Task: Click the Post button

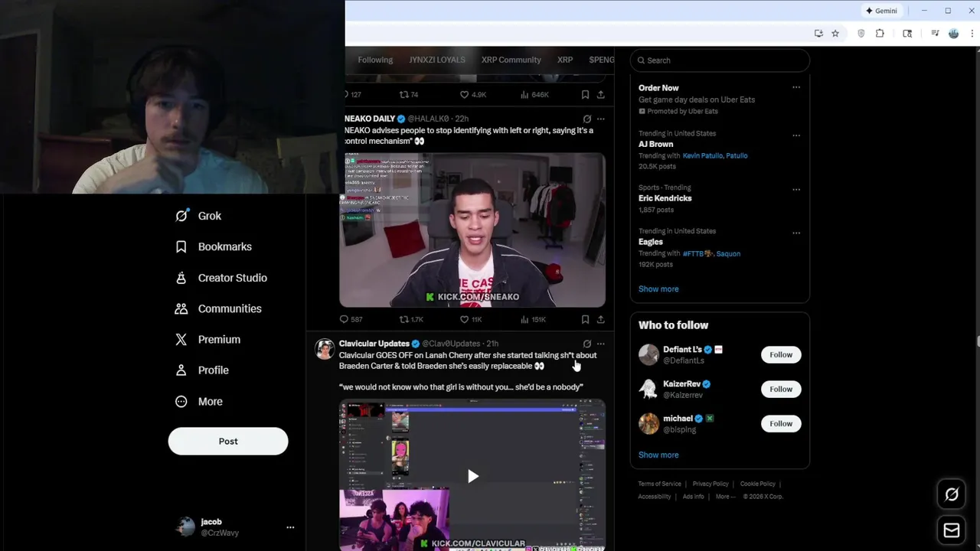Action: 228,441
